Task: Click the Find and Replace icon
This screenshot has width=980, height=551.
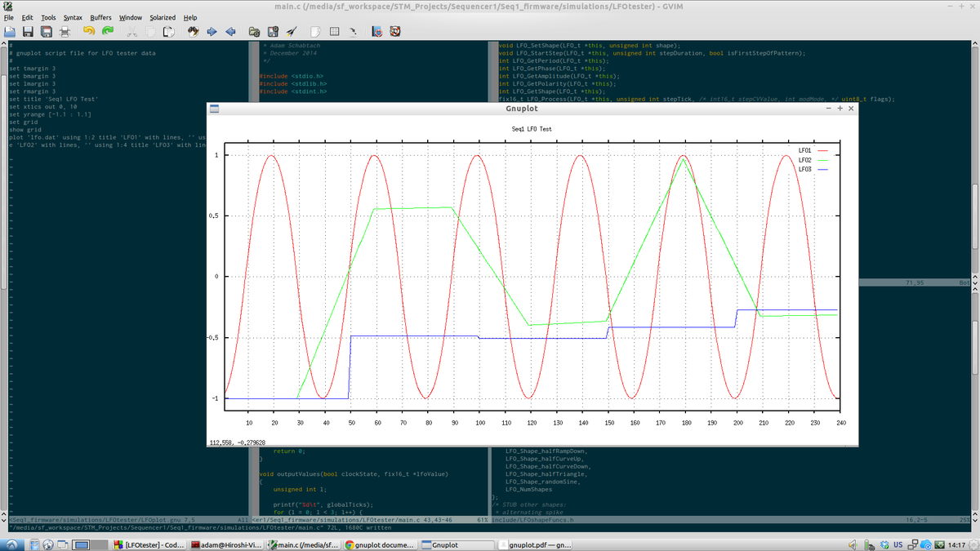Action: [x=193, y=32]
